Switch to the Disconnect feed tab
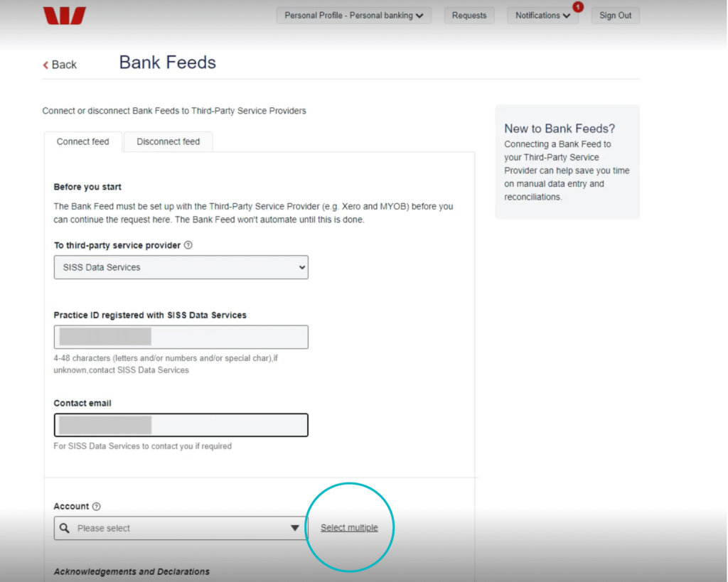 168,141
